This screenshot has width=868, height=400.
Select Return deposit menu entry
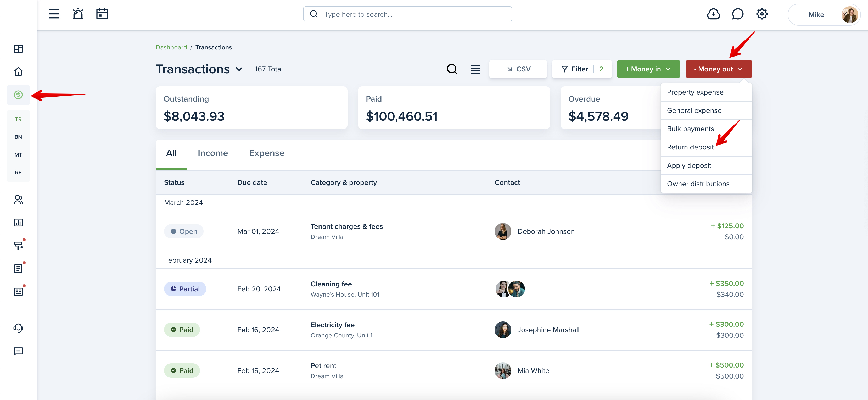pyautogui.click(x=706, y=147)
